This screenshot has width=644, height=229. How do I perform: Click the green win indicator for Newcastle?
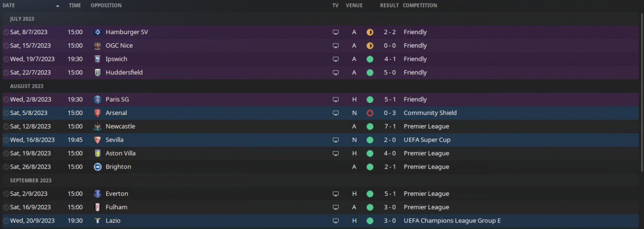click(x=370, y=127)
